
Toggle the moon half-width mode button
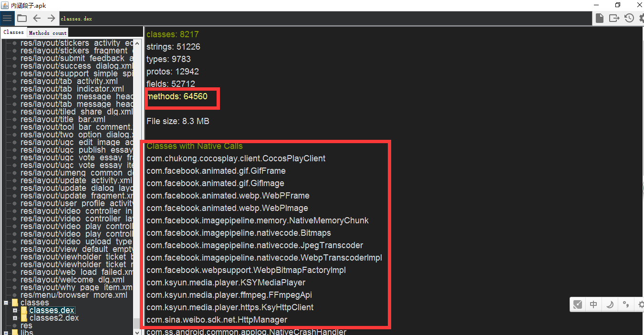coord(610,304)
